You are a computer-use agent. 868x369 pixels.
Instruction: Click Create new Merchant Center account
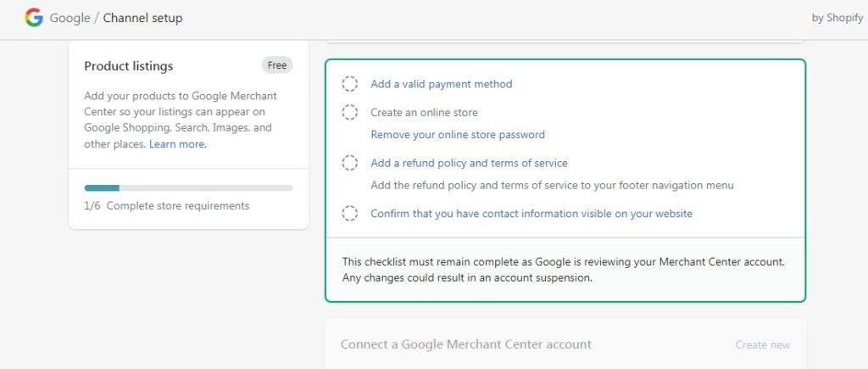point(762,344)
